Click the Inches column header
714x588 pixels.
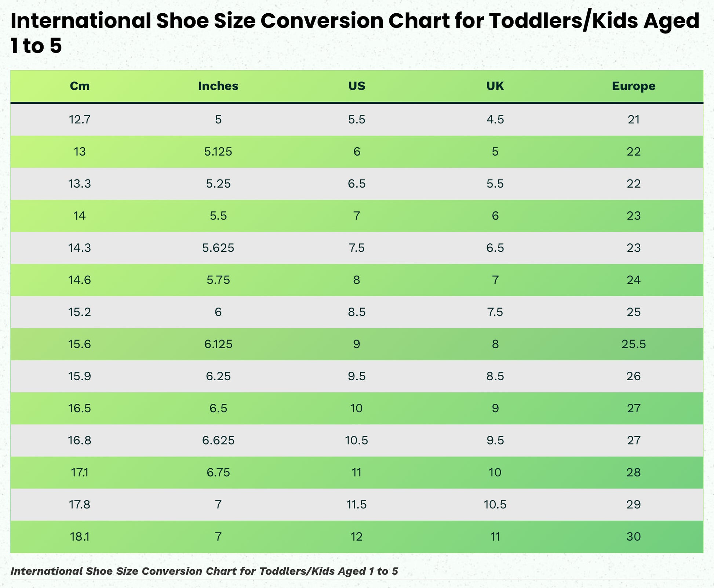218,86
